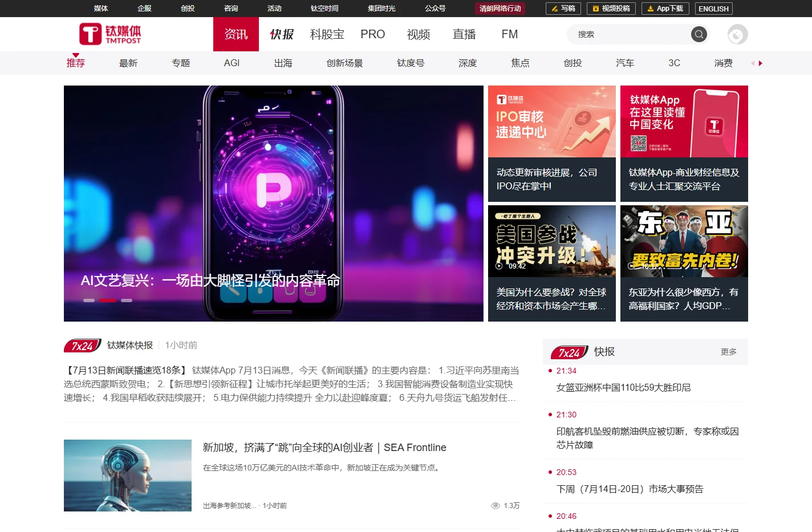Open the 美国为什么要参战 video title

coord(551,299)
